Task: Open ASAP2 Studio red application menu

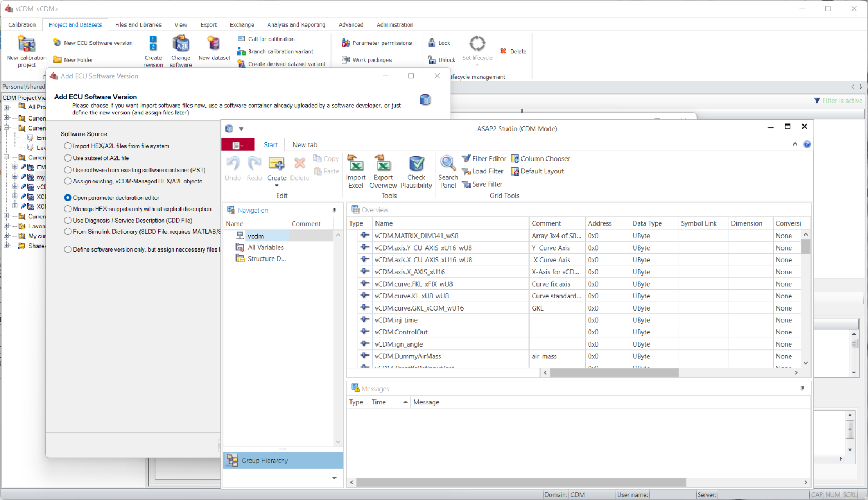Action: (x=238, y=145)
